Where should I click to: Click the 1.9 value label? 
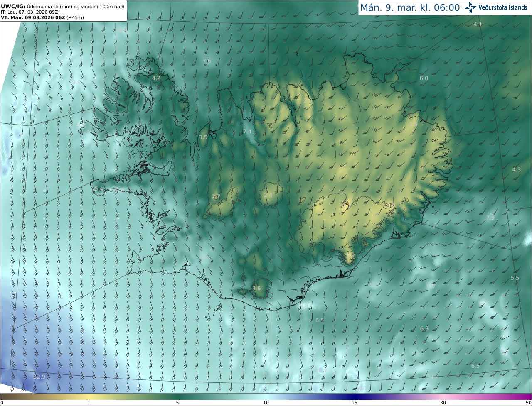pos(414,124)
